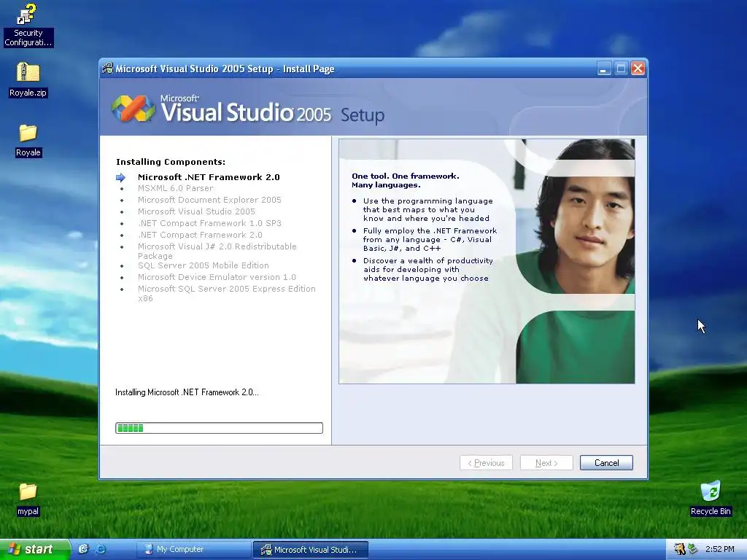Image resolution: width=747 pixels, height=560 pixels.
Task: Click the 'Use the programming language' bullet
Action: 427,209
